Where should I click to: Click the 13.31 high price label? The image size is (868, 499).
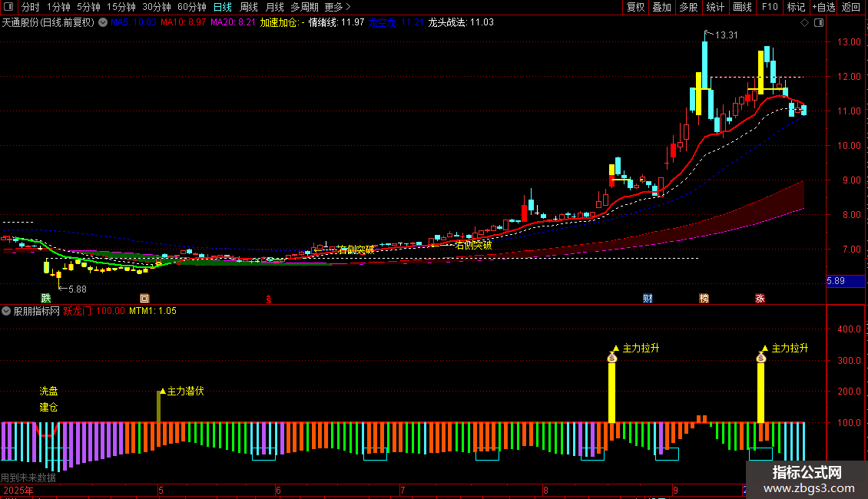click(727, 35)
